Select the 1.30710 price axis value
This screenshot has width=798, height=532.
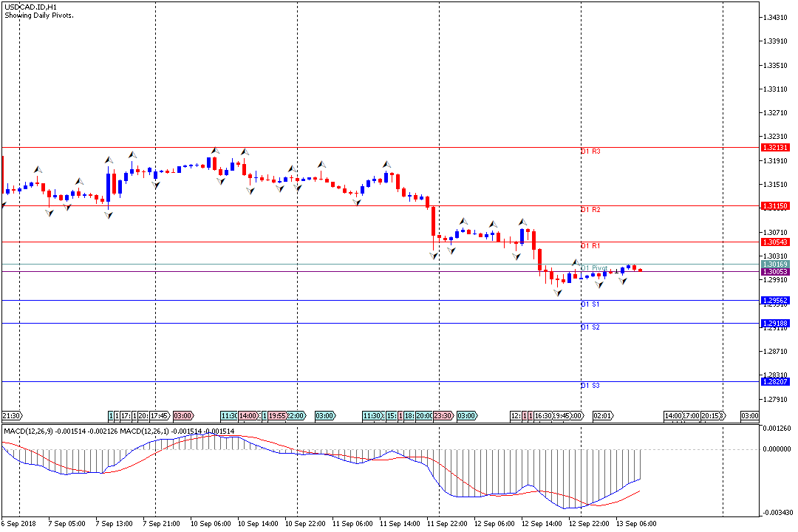click(775, 232)
